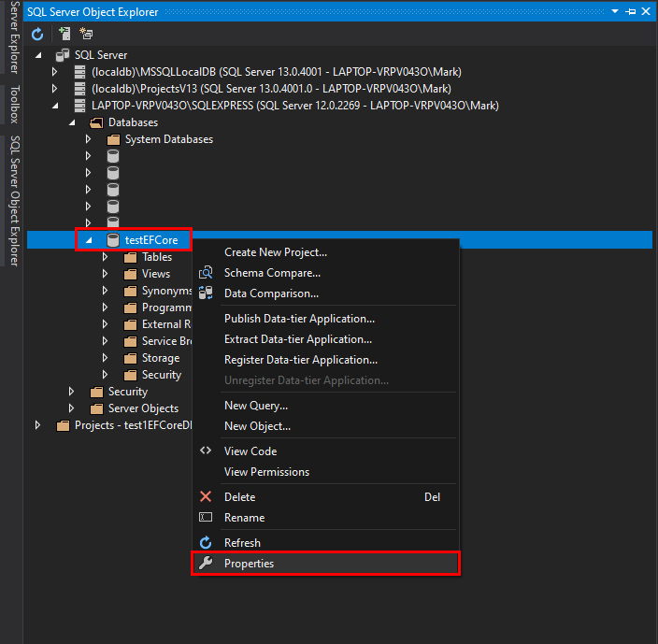Click the Schema Compare menu icon
This screenshot has width=658, height=644.
pyautogui.click(x=206, y=273)
